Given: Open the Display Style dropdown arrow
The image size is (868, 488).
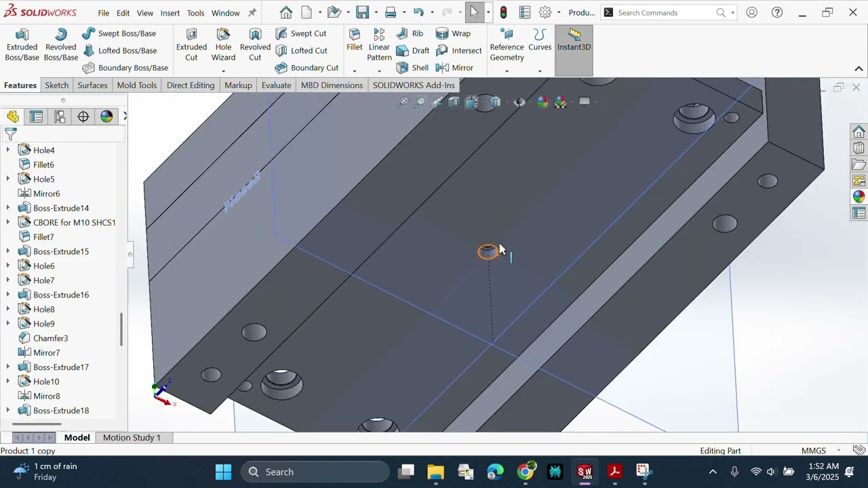Looking at the screenshot, I should (506, 102).
